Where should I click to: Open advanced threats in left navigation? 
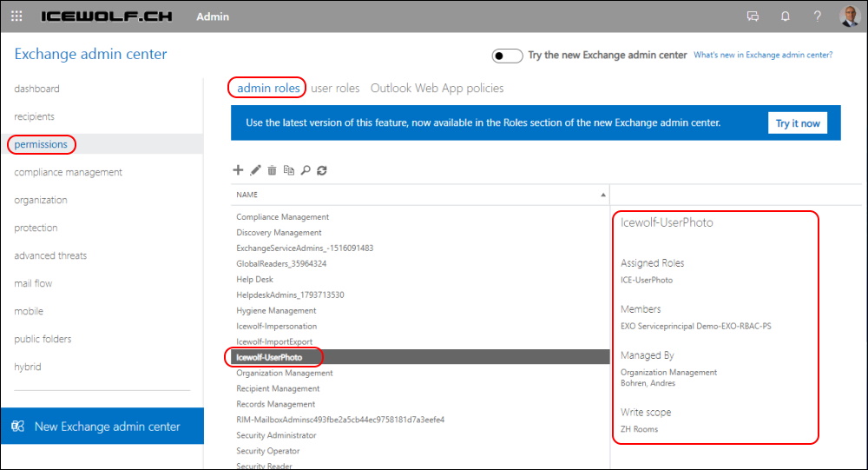click(x=50, y=255)
